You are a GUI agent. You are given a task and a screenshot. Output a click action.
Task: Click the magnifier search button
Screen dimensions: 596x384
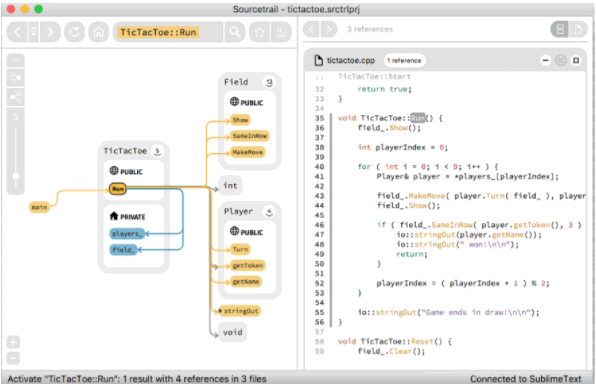[x=235, y=32]
